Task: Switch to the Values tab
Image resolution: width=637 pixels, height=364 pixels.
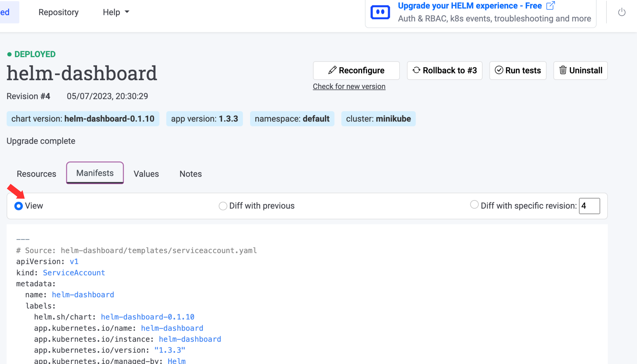Action: [146, 174]
